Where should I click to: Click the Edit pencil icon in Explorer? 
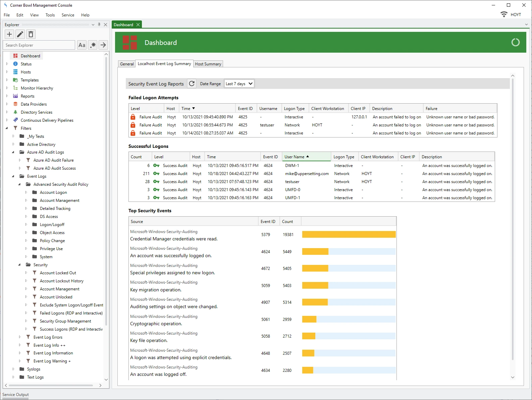(20, 34)
